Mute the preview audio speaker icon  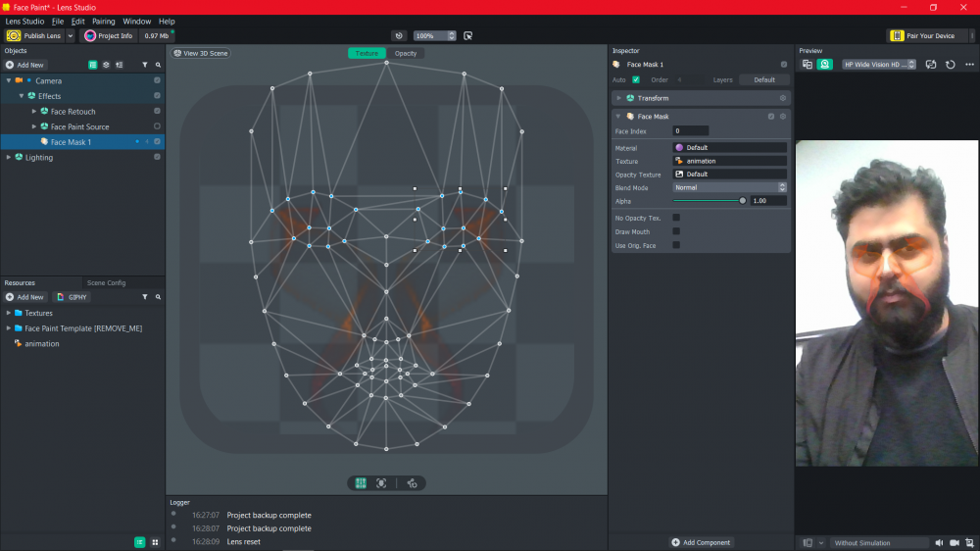939,542
